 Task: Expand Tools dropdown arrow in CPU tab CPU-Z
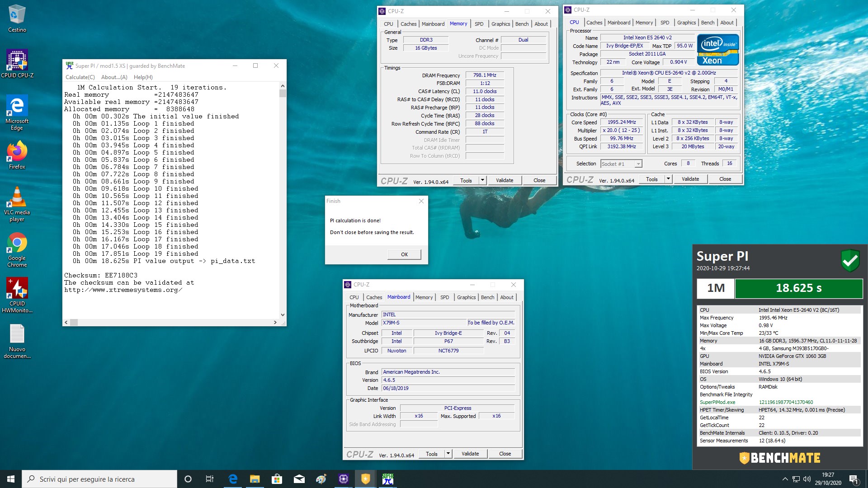click(668, 179)
